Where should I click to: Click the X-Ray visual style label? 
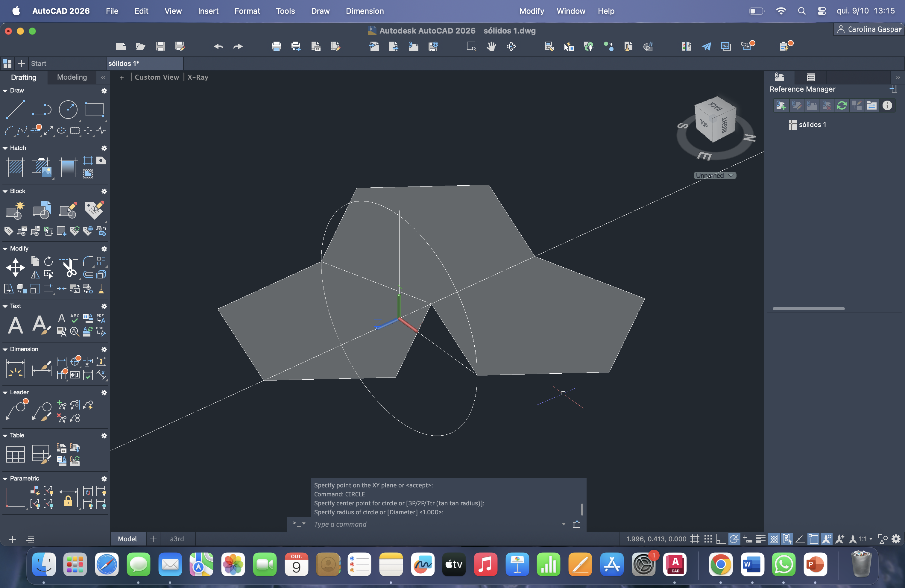[x=198, y=77]
